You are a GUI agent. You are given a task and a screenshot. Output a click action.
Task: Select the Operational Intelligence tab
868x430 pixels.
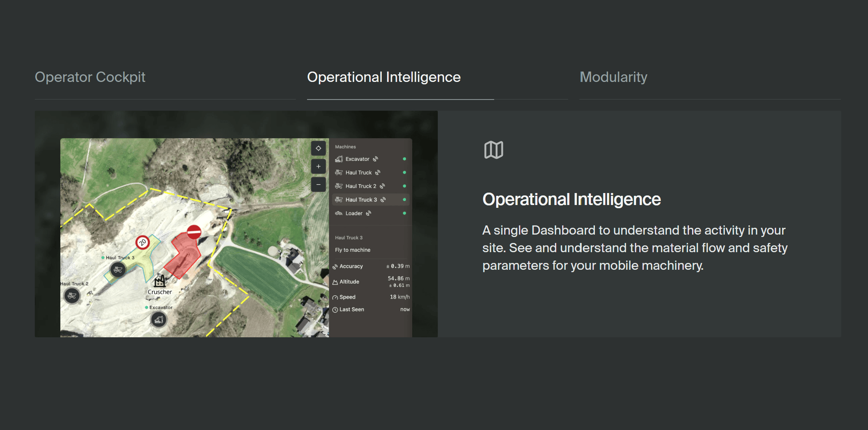coord(383,77)
